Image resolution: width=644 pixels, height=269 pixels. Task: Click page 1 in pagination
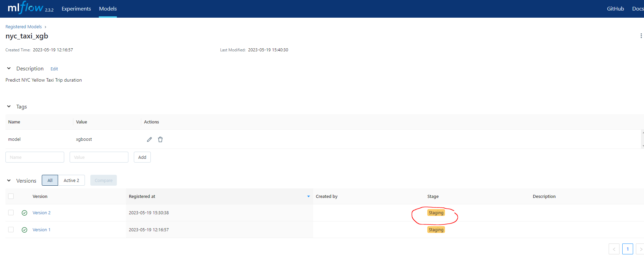click(x=628, y=249)
